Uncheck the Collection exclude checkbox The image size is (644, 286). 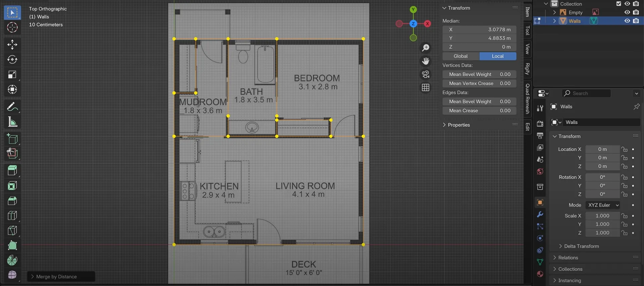pyautogui.click(x=618, y=4)
